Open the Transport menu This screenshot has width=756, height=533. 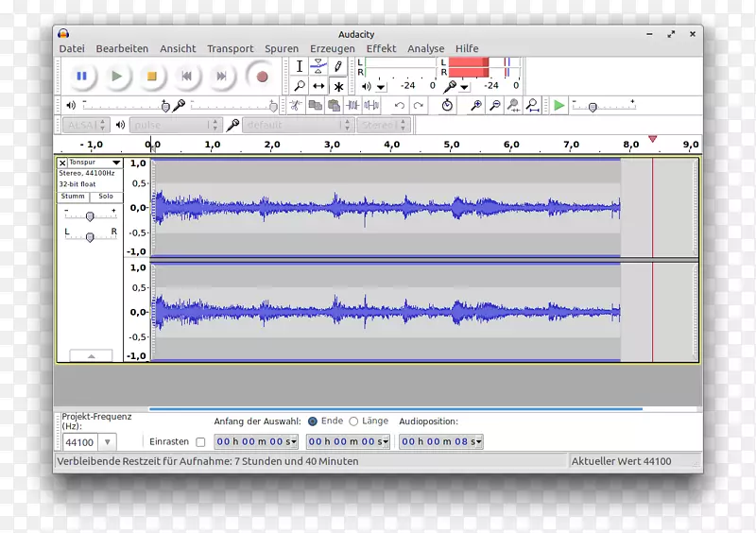pos(230,49)
